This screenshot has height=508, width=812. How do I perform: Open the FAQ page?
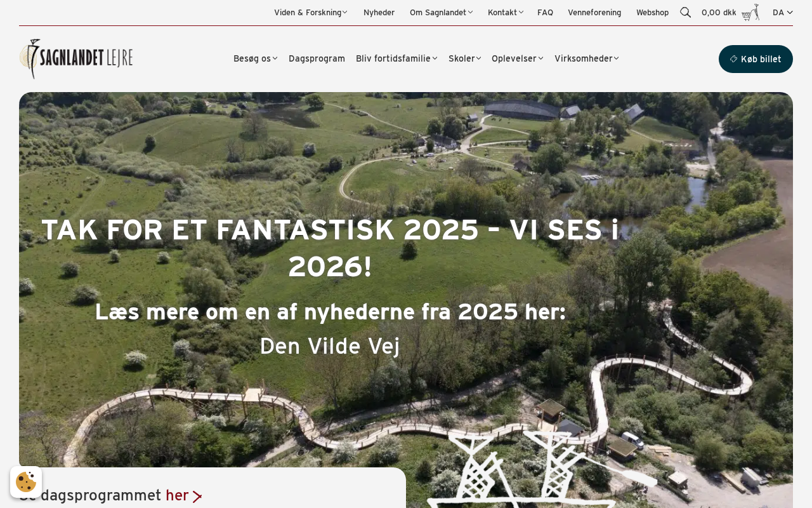(545, 12)
